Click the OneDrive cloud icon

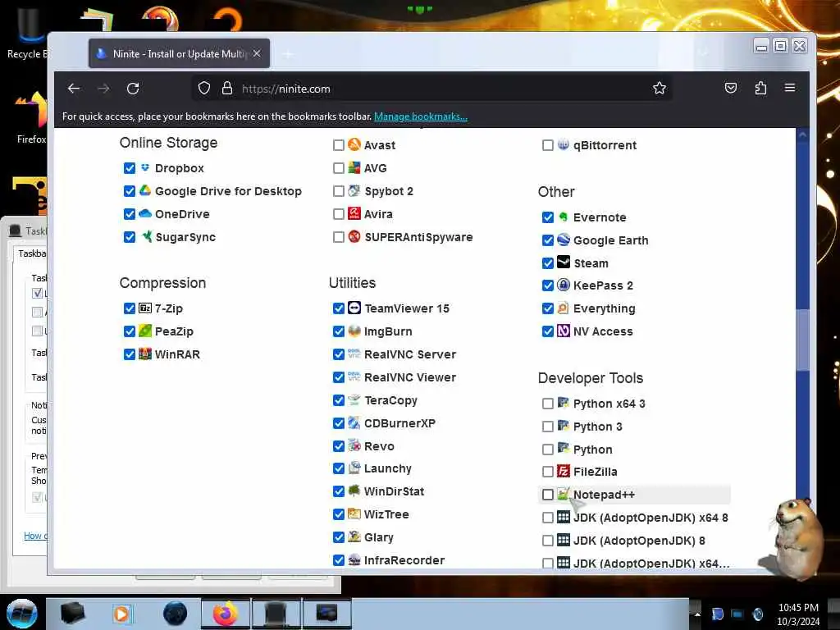(145, 214)
